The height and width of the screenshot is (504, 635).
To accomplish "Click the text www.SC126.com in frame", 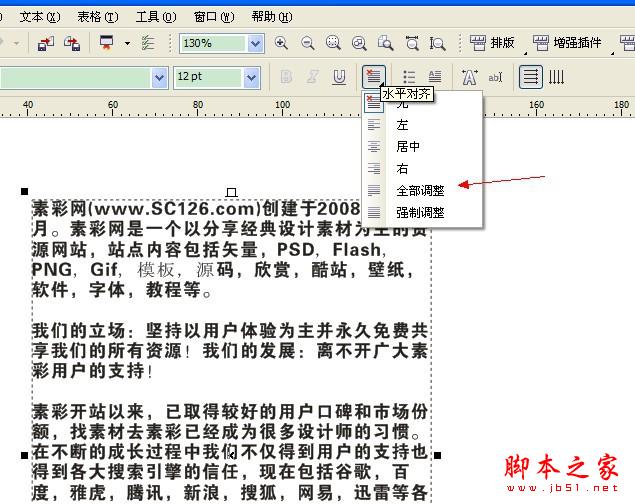I will tap(176, 209).
